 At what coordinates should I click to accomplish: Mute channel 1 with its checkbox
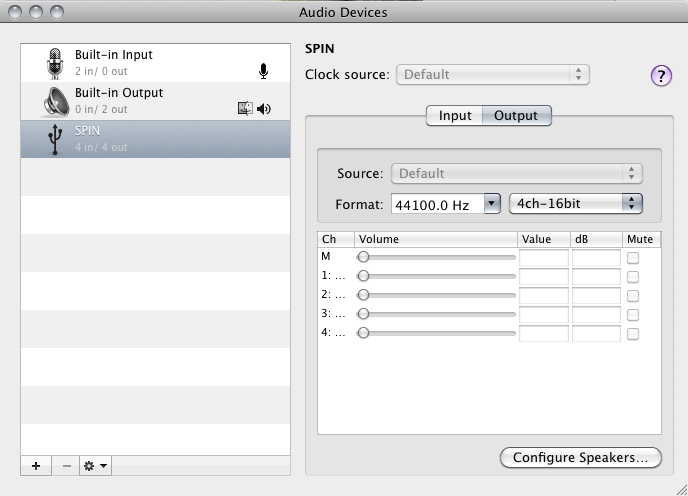(x=633, y=276)
